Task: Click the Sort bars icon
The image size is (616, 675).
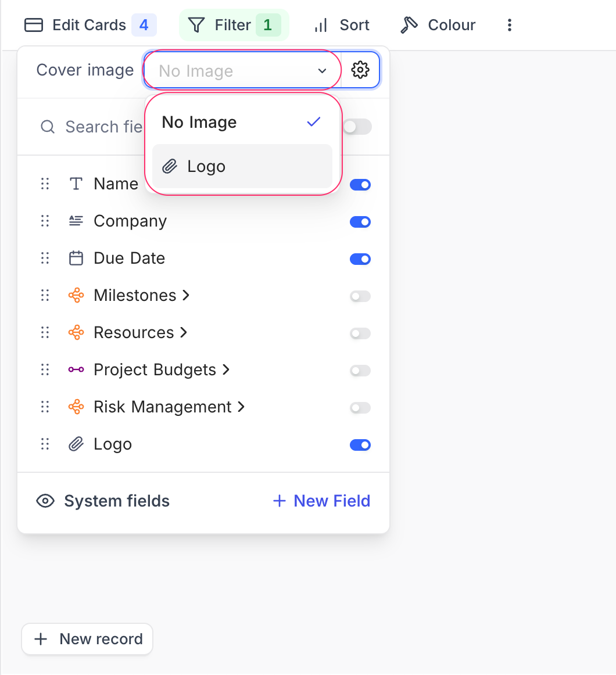Action: (320, 25)
